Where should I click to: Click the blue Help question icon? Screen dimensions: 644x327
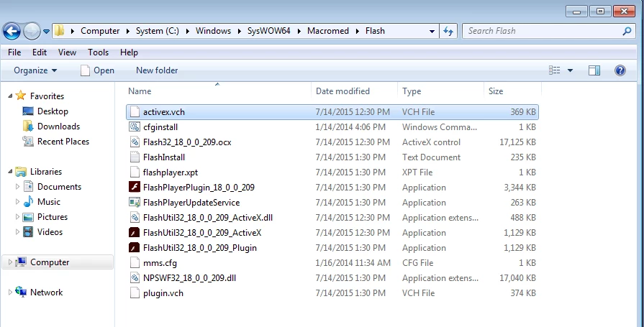coord(620,70)
